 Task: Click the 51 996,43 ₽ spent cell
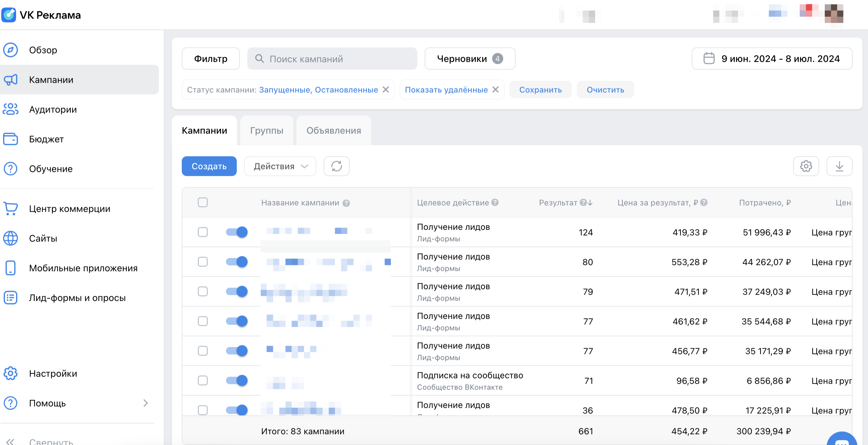(767, 232)
